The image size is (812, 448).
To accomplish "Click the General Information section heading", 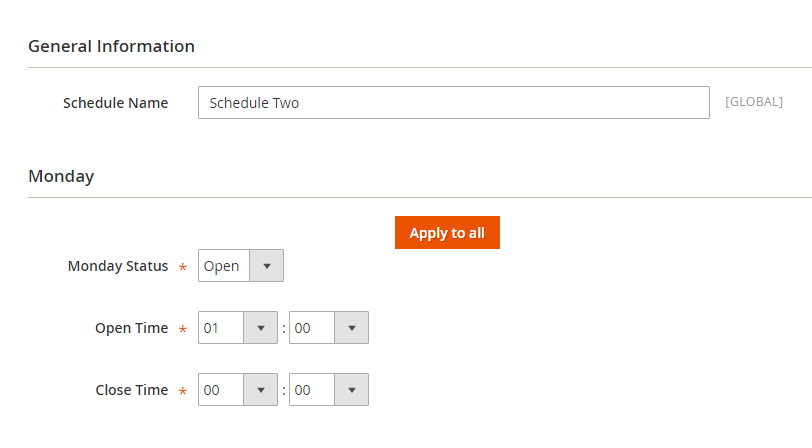I will [111, 46].
